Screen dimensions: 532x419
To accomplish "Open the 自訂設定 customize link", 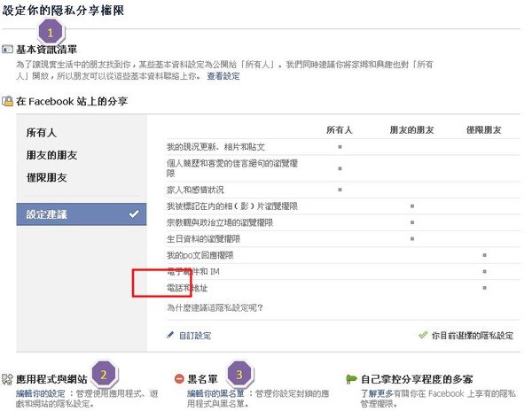I will [195, 336].
